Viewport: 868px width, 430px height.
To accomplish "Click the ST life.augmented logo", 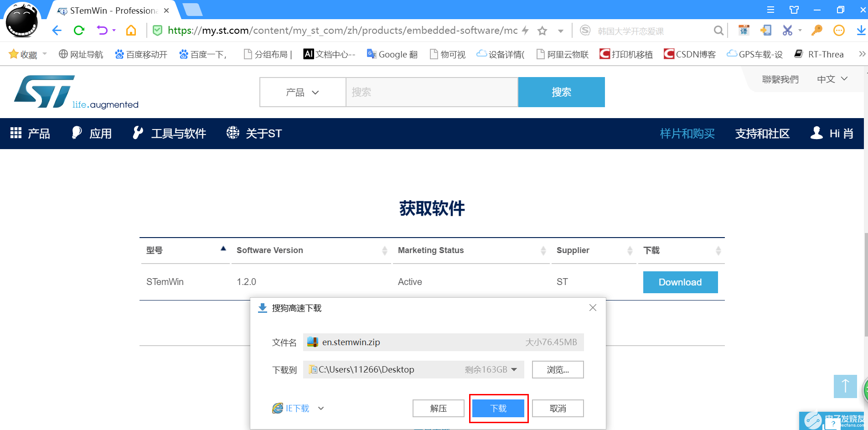I will [76, 92].
